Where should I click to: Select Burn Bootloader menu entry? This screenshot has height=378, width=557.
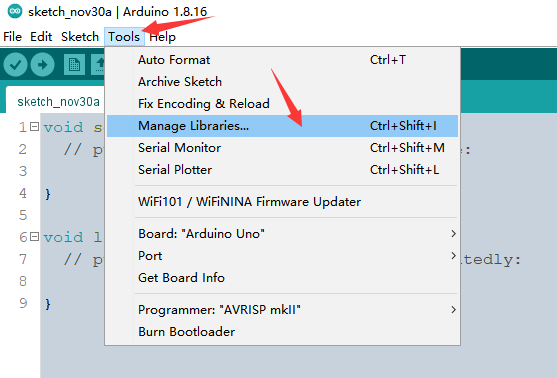click(x=282, y=332)
